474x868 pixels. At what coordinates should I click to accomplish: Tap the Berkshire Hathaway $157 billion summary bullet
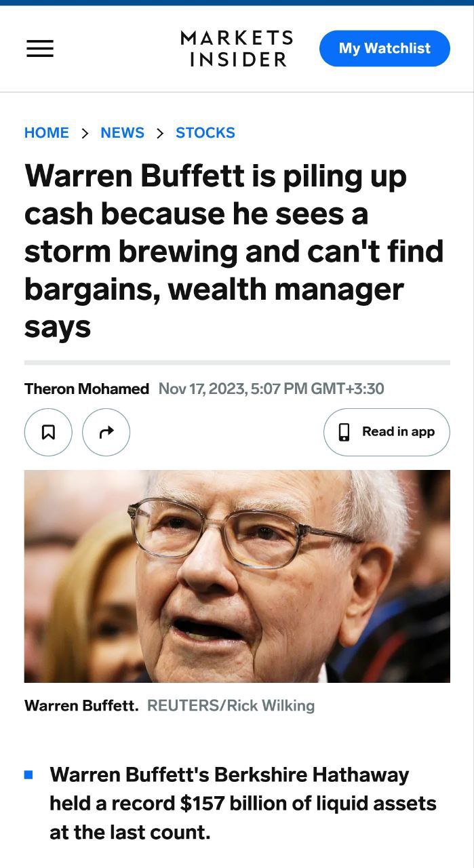point(243,804)
